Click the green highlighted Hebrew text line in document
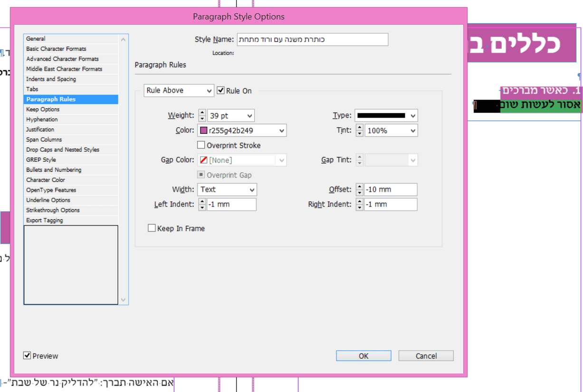583x392 pixels. point(541,105)
